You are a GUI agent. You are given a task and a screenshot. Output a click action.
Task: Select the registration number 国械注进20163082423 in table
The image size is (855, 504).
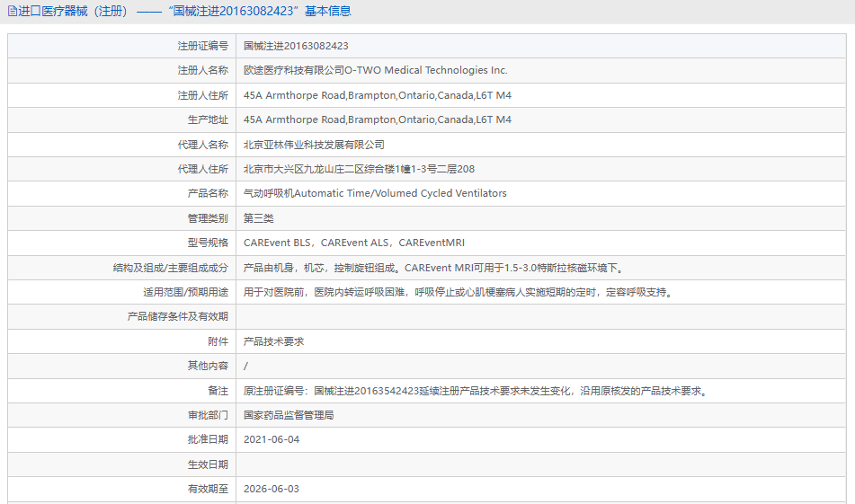coord(296,46)
